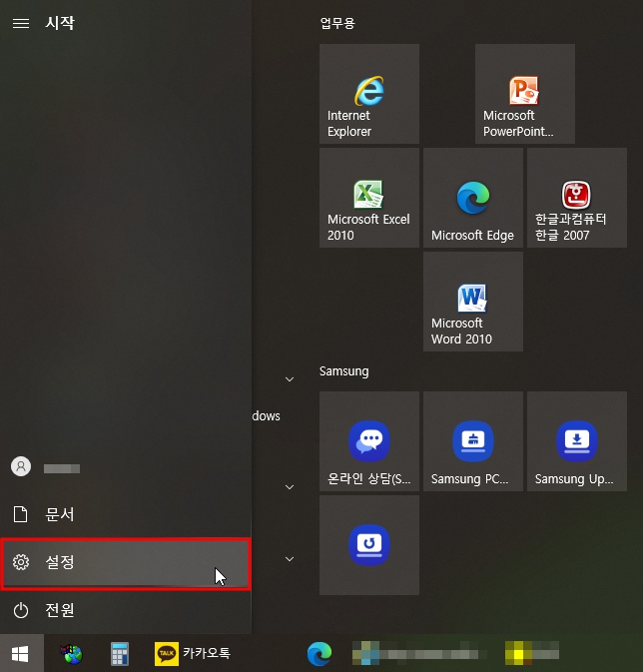Image resolution: width=643 pixels, height=672 pixels.
Task: Switch to KakaoTalk on the taskbar
Action: 193,654
